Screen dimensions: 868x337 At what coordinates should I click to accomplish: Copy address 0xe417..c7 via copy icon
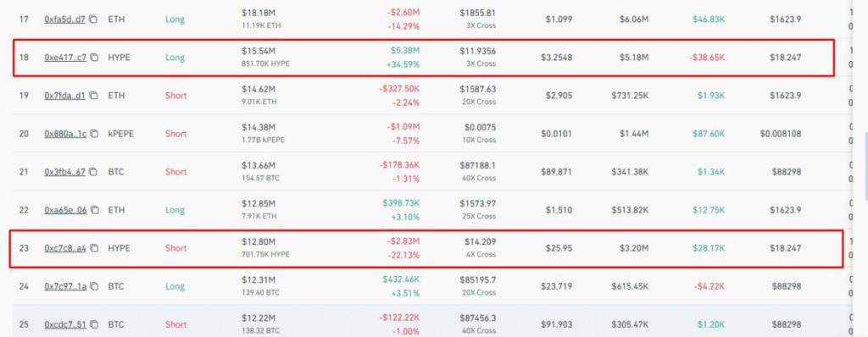95,58
